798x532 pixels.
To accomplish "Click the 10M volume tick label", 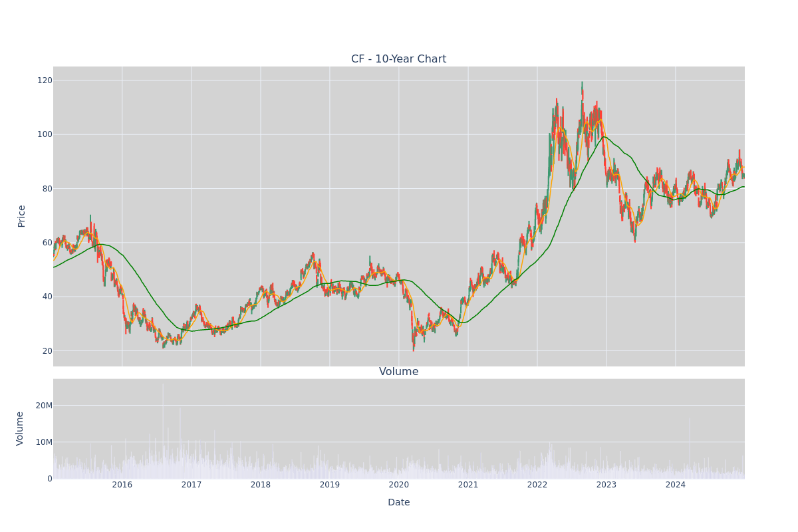I will coord(44,442).
